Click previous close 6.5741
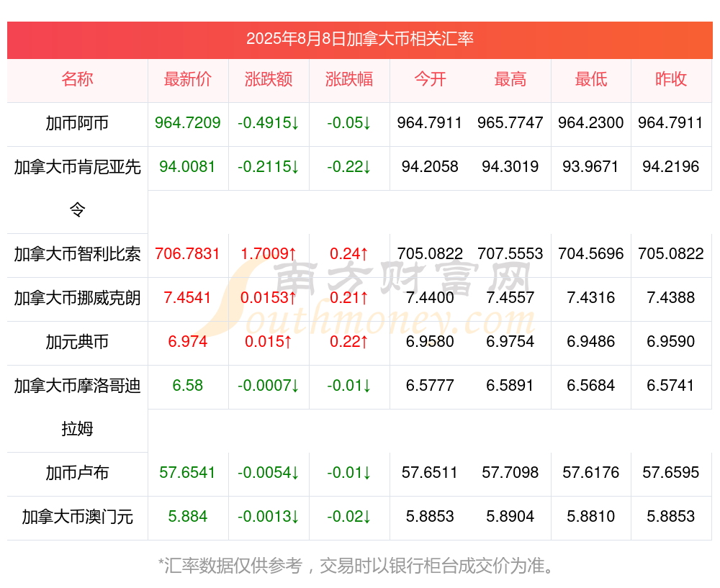The height and width of the screenshot is (588, 720). tap(671, 386)
